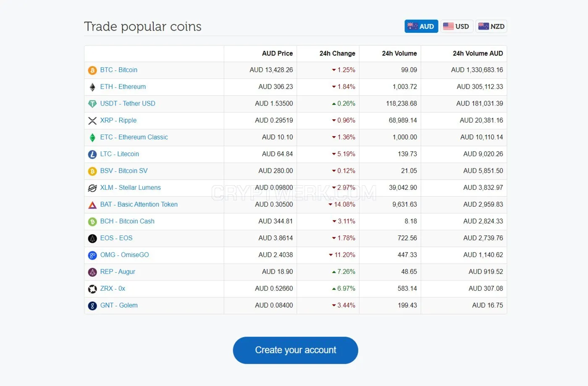Screen dimensions: 588x386
Task: Click the Bitcoin orange coin icon
Action: (92, 71)
